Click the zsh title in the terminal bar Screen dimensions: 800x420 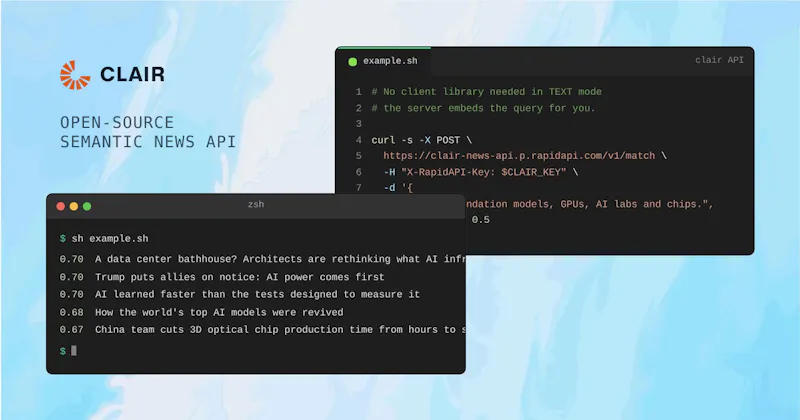256,205
